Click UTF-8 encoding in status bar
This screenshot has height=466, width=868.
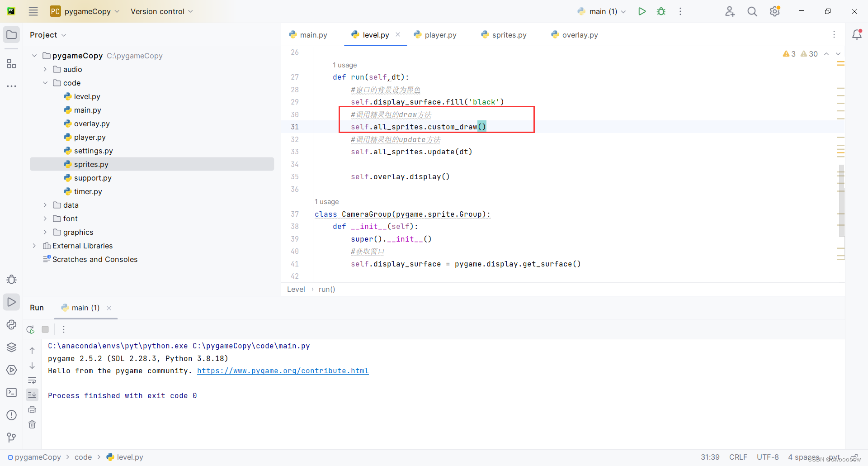coord(768,457)
